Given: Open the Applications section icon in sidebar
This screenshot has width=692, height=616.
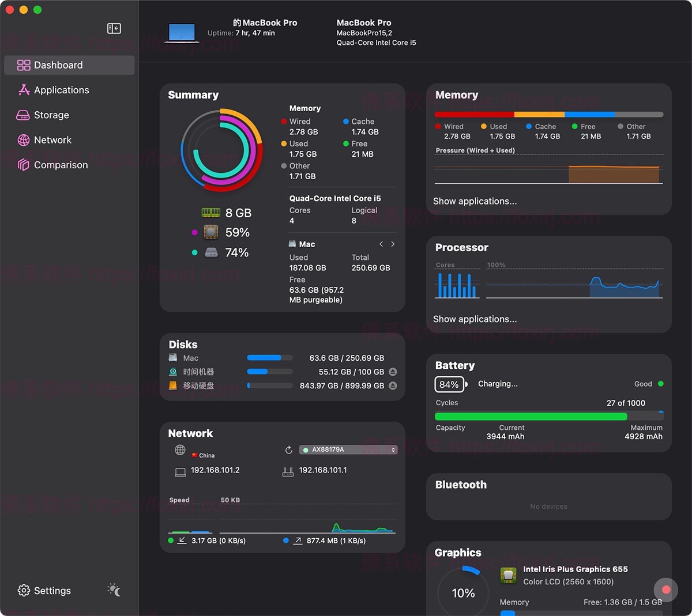Looking at the screenshot, I should [23, 90].
